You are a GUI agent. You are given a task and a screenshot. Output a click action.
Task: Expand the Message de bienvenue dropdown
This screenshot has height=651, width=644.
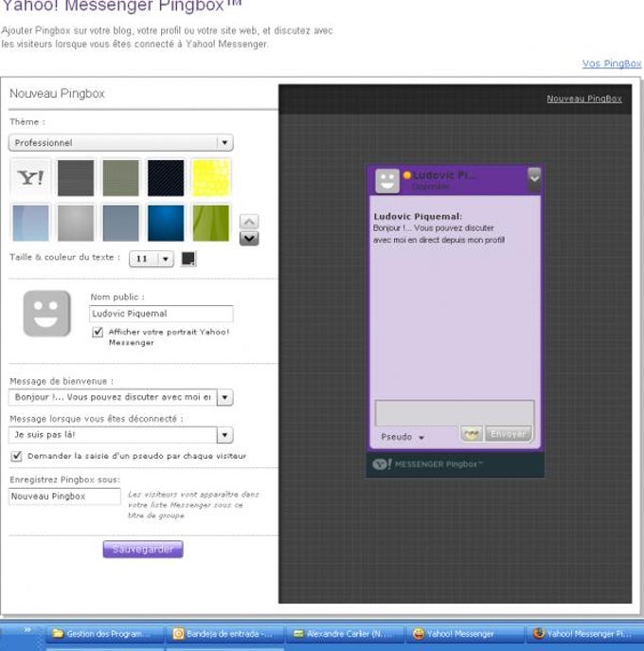click(224, 397)
